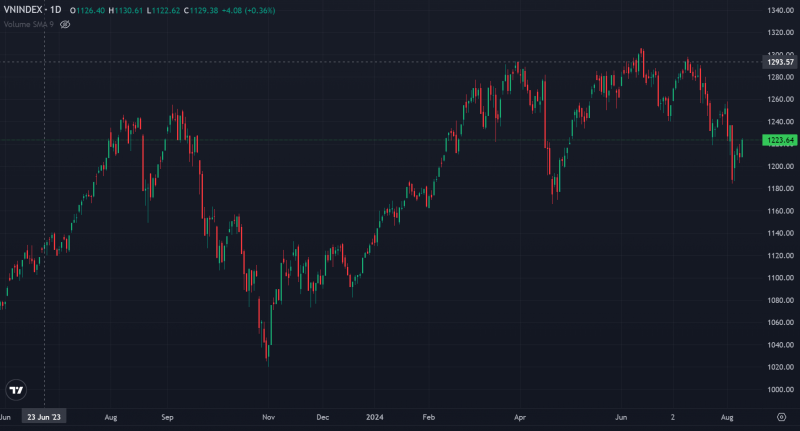Image resolution: width=800 pixels, height=431 pixels.
Task: Click the 1223.64 current price label
Action: click(780, 140)
